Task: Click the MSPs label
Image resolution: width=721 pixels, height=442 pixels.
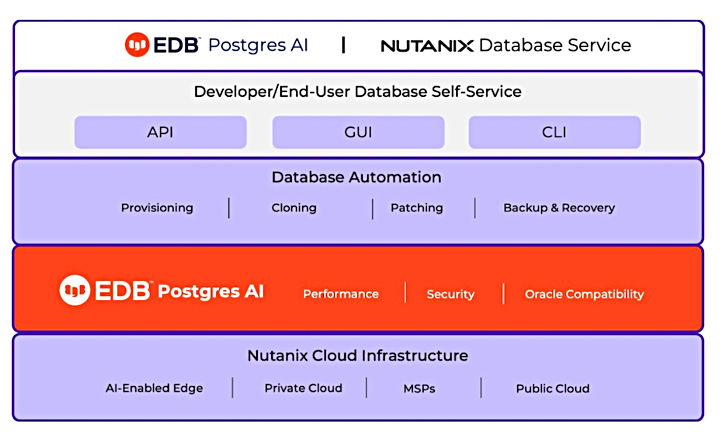Action: [x=419, y=389]
